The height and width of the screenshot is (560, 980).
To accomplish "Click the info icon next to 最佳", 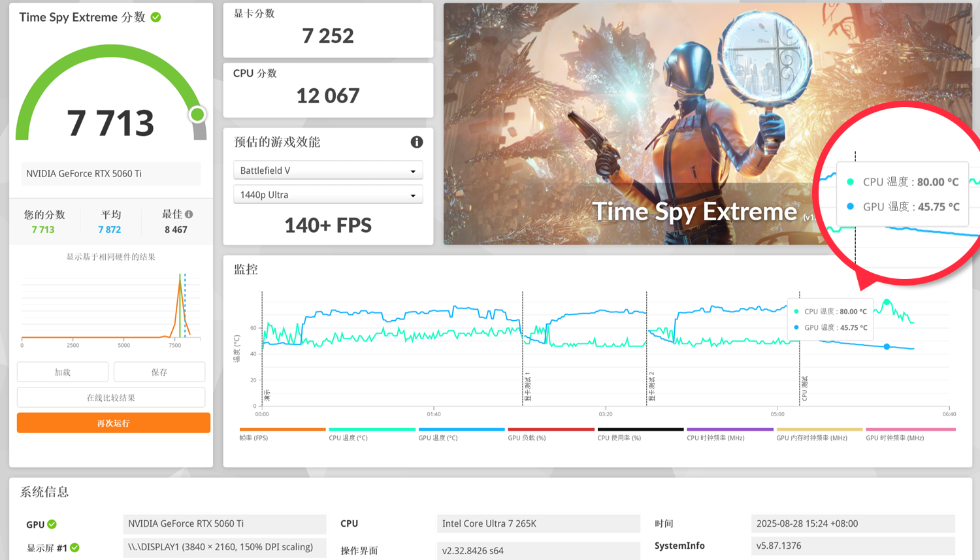I will click(189, 214).
